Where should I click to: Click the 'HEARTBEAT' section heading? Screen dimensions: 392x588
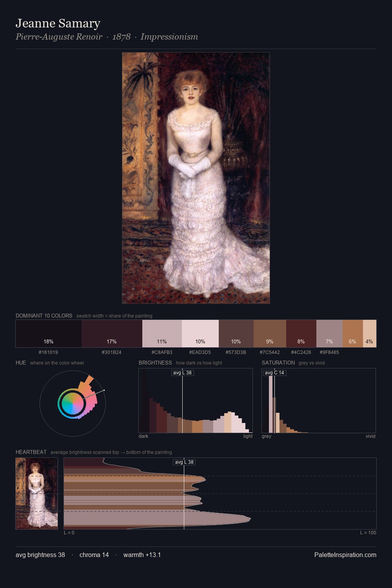31,452
